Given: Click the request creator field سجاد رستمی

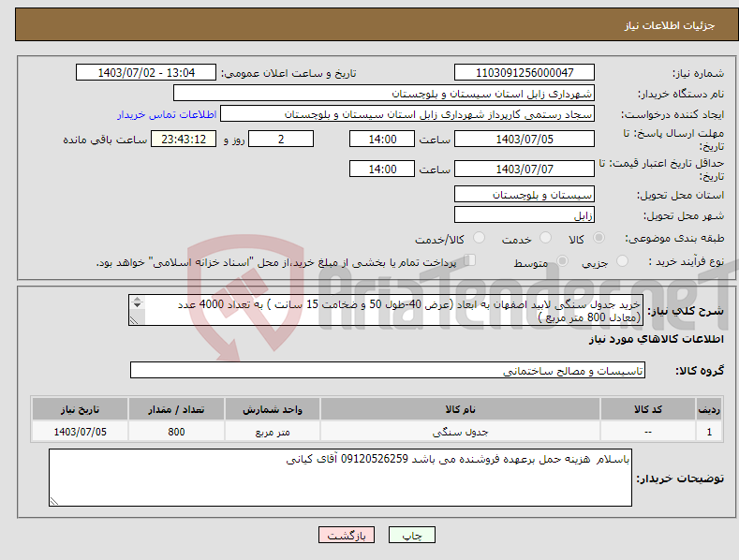Looking at the screenshot, I should click(407, 114).
